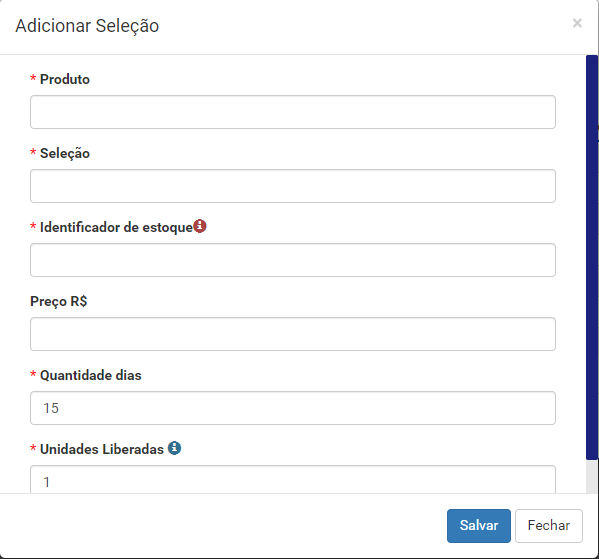Click the Preço R$ label
The width and height of the screenshot is (599, 559).
coord(58,301)
